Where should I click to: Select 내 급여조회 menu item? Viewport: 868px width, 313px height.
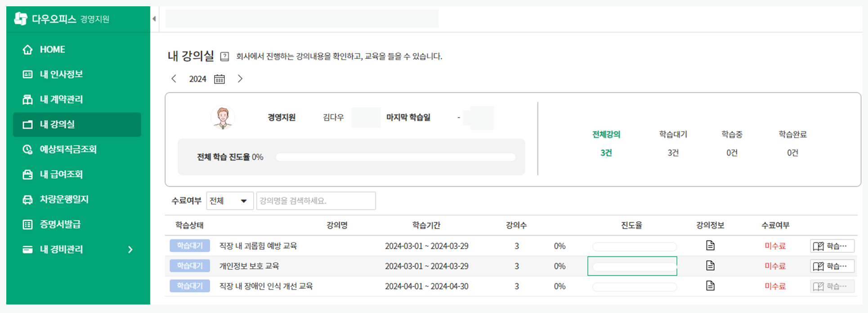point(61,174)
